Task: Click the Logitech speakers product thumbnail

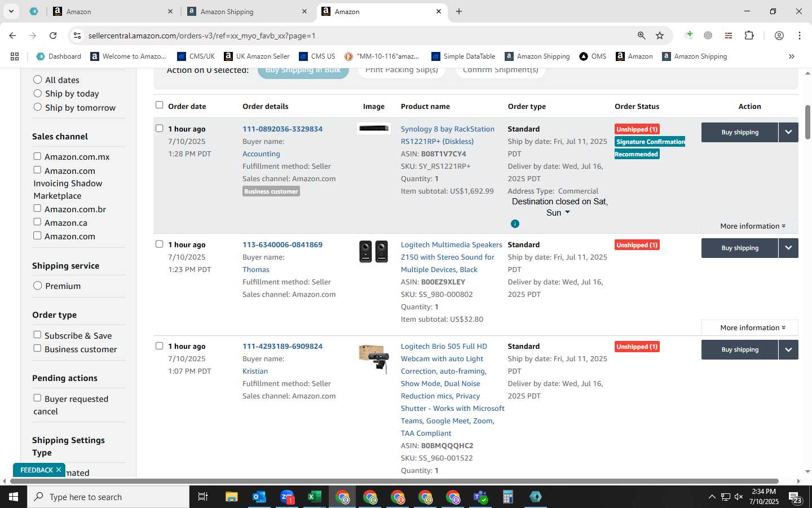Action: pyautogui.click(x=374, y=252)
